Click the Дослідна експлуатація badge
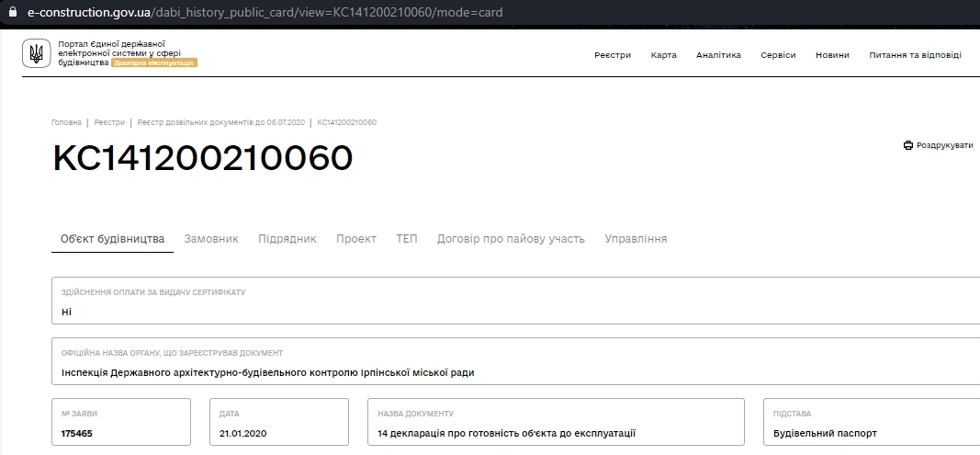This screenshot has width=980, height=455. [x=154, y=63]
